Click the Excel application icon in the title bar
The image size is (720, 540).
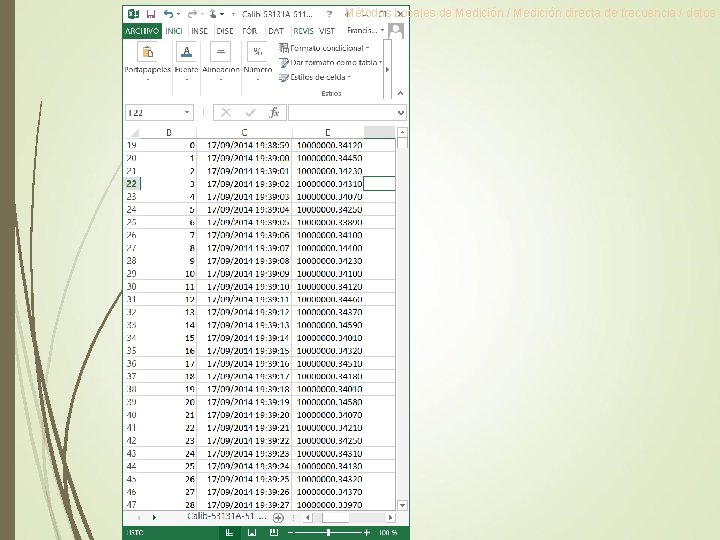pyautogui.click(x=134, y=14)
